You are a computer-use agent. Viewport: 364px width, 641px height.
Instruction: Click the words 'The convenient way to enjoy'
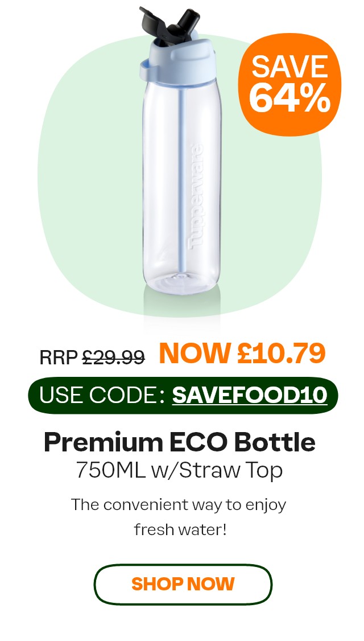pyautogui.click(x=179, y=506)
